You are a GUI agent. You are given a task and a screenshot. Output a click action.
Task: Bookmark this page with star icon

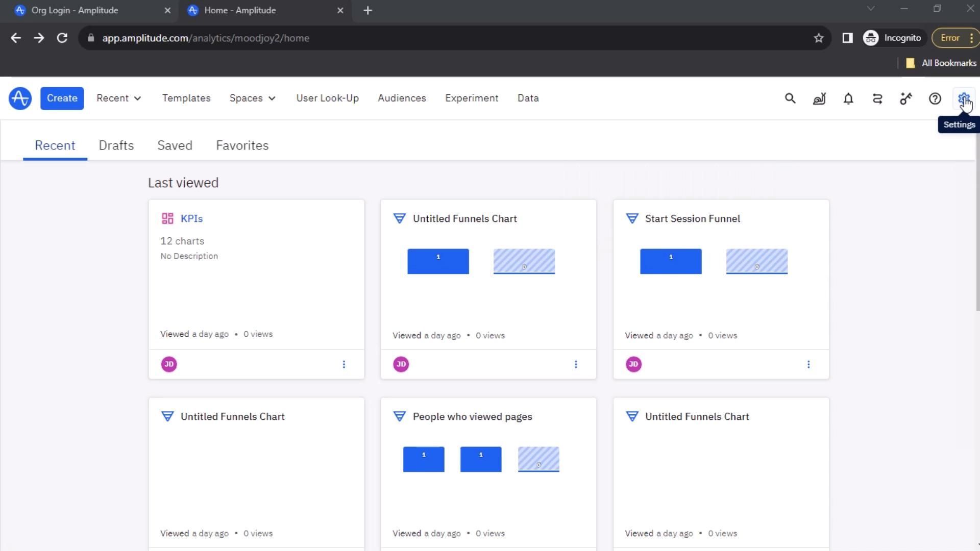click(x=818, y=38)
